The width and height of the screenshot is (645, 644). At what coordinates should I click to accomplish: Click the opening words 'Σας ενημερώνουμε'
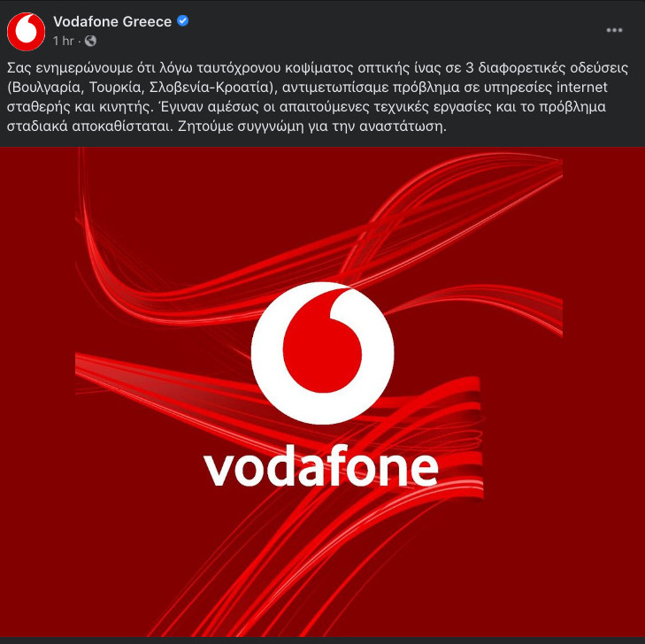(x=70, y=68)
